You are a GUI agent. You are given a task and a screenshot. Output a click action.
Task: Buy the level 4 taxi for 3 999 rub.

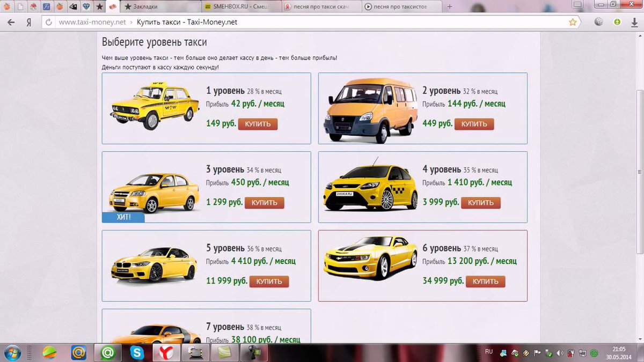[481, 203]
